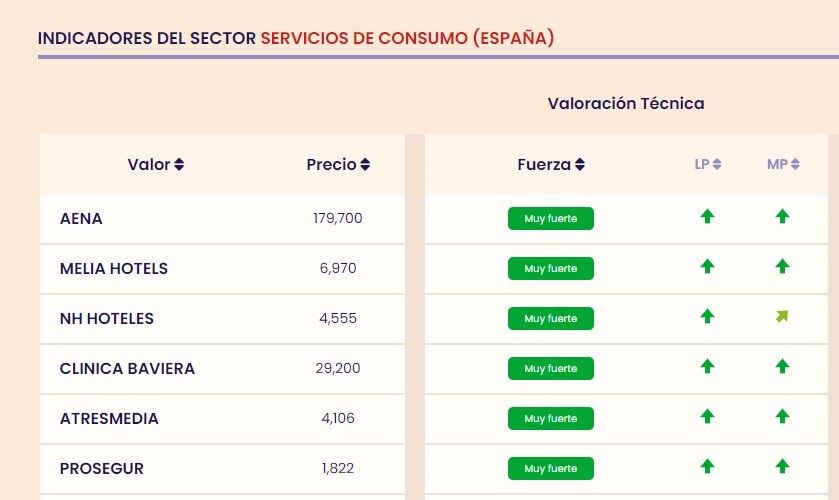Click AENA medium-term (MP) up arrow
The height and width of the screenshot is (500, 839).
click(782, 216)
